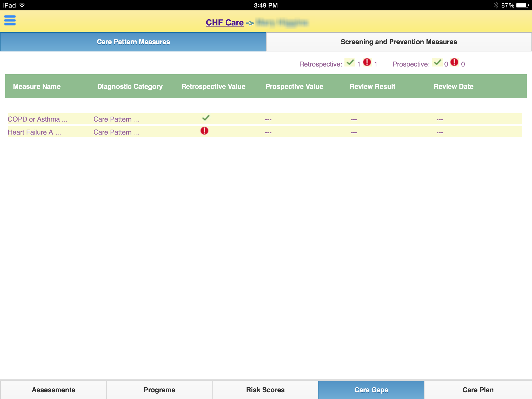
Task: Open the hamburger menu icon
Action: (10, 20)
